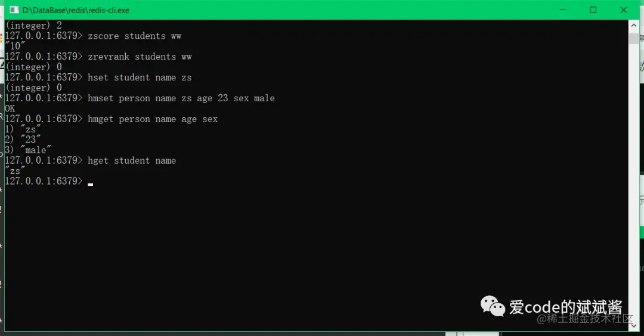Click the WeChat logo in the watermark
This screenshot has width=644, height=336.
point(493,306)
